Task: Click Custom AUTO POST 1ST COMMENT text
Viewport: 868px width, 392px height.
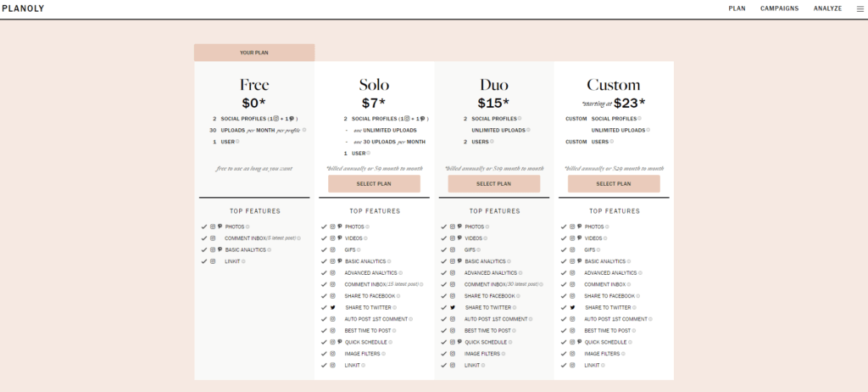Action: (x=615, y=319)
